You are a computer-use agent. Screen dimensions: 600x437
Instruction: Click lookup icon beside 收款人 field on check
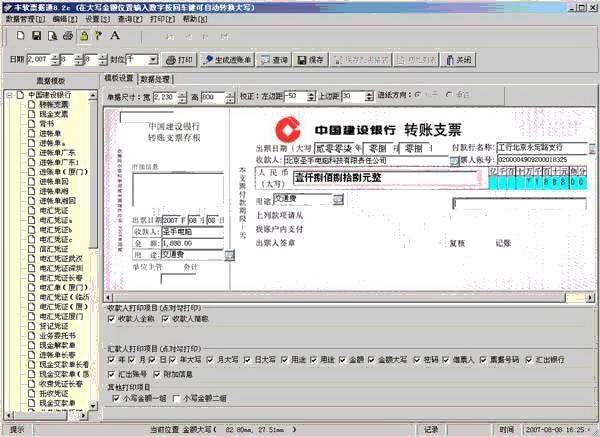click(454, 161)
